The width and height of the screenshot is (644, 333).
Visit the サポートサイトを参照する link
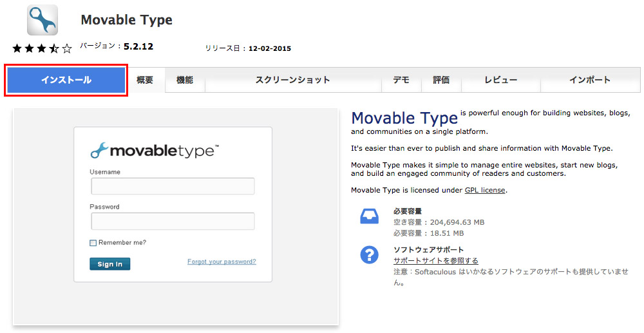coord(435,261)
